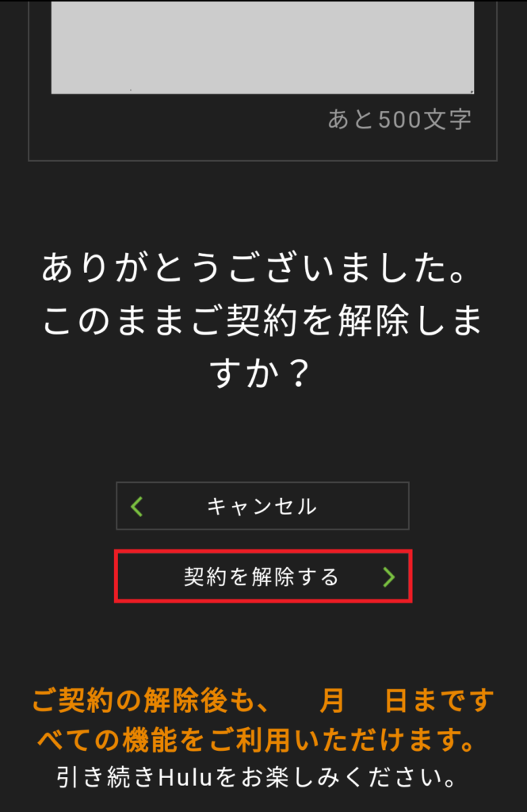Screen dimensions: 527x812
Task: Click the 契約を解除する label text
Action: 262,577
